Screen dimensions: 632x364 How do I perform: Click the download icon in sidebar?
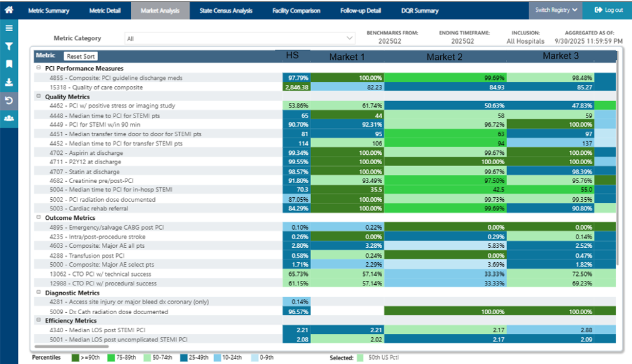coord(9,82)
